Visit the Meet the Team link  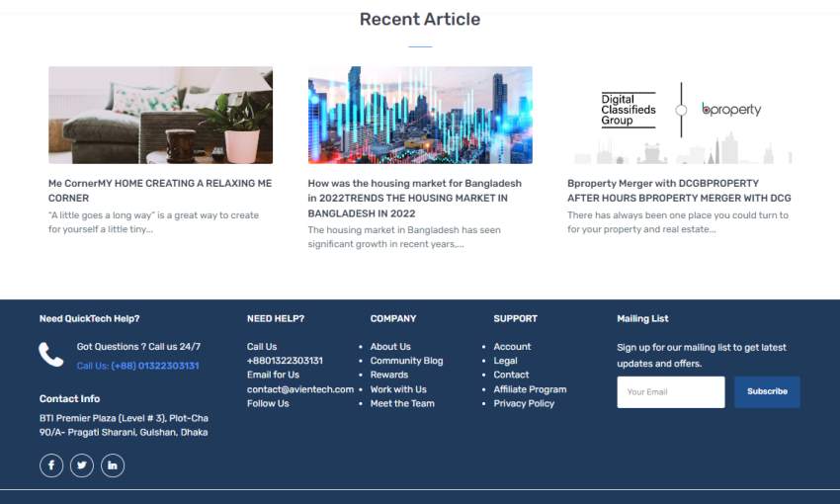(402, 403)
